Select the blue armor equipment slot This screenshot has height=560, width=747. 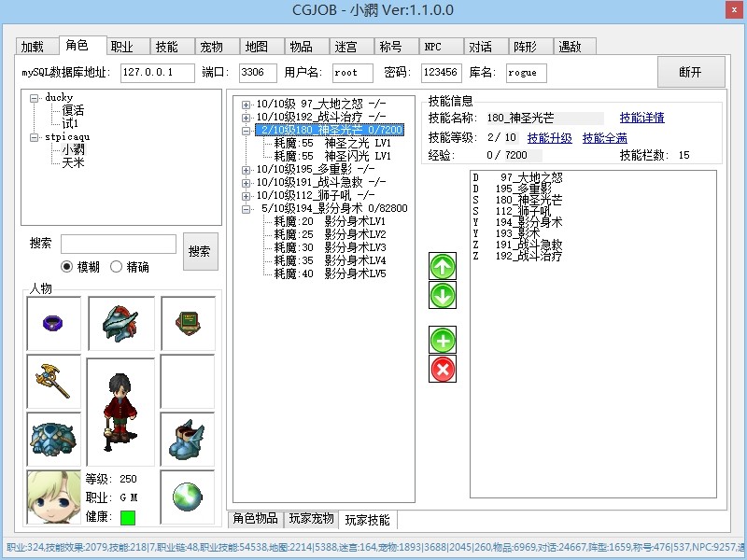pos(53,439)
